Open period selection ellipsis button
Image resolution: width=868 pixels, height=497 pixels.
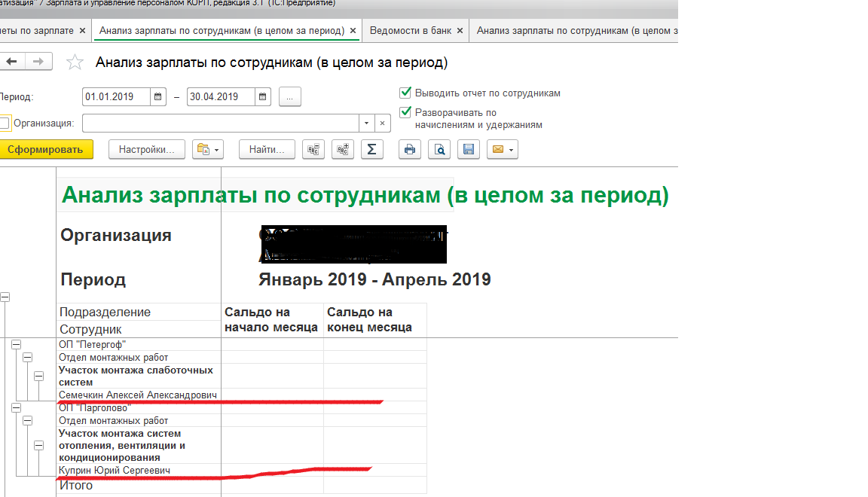pyautogui.click(x=289, y=97)
